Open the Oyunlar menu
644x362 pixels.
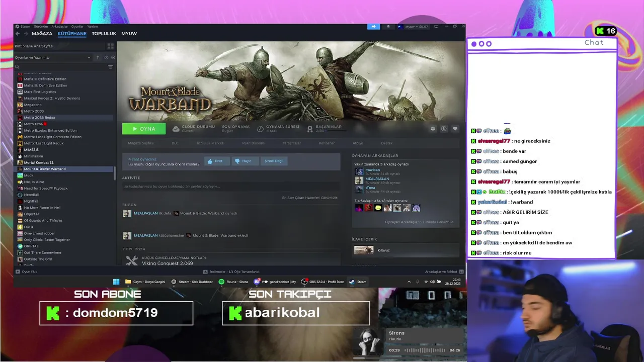coord(77,27)
